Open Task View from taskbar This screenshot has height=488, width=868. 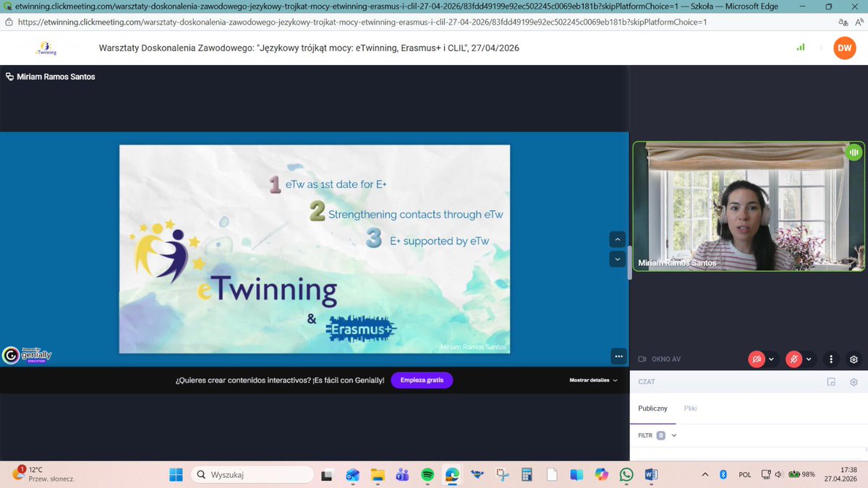pos(327,475)
